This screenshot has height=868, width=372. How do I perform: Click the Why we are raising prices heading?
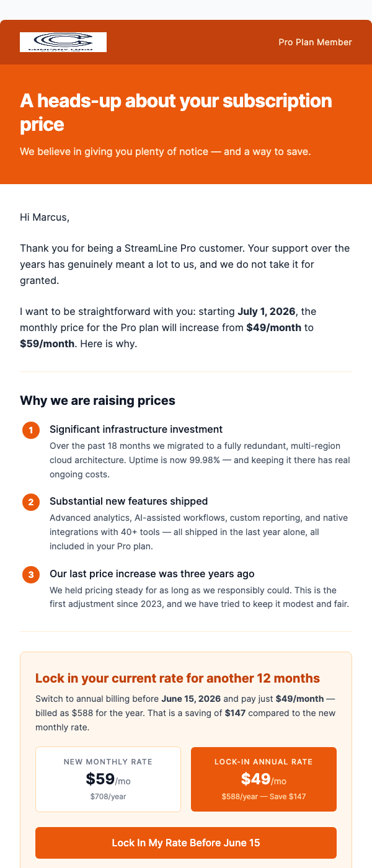98,400
